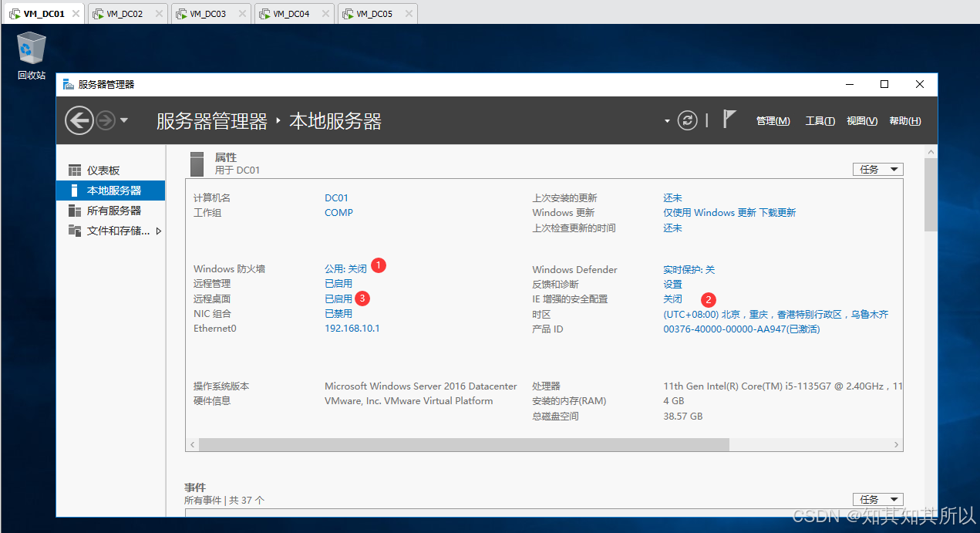This screenshot has height=533, width=980.
Task: Click product ID 00376-40000-00000-AA947 link
Action: (742, 329)
